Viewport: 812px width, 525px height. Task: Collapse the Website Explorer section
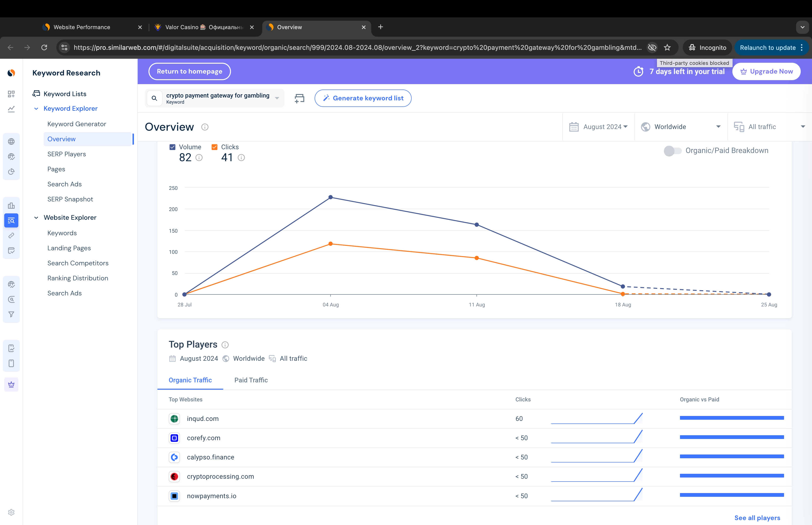click(36, 218)
